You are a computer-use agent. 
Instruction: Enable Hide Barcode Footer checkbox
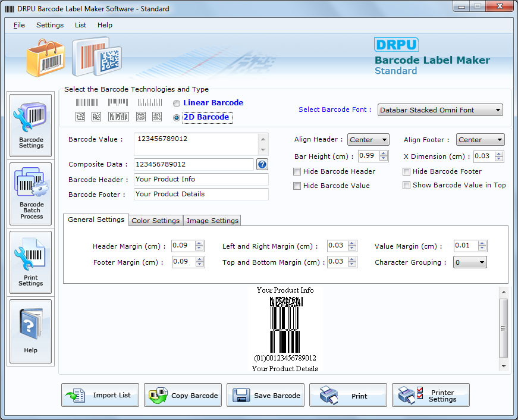(x=406, y=171)
